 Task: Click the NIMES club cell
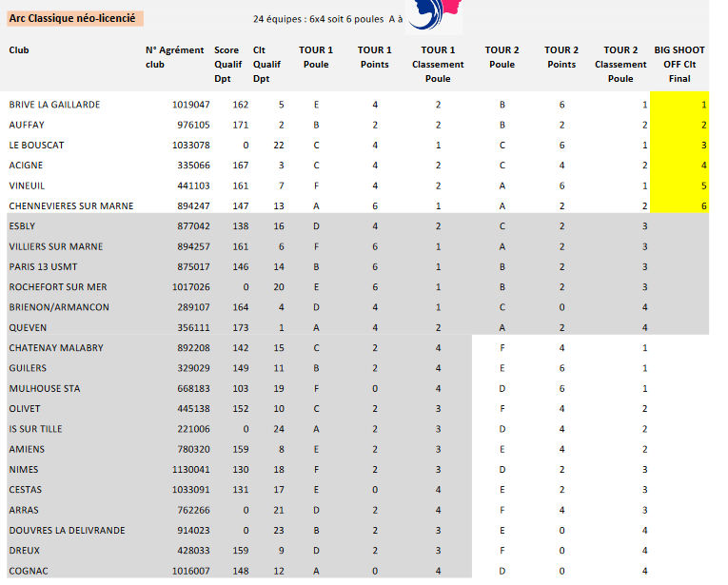point(24,470)
